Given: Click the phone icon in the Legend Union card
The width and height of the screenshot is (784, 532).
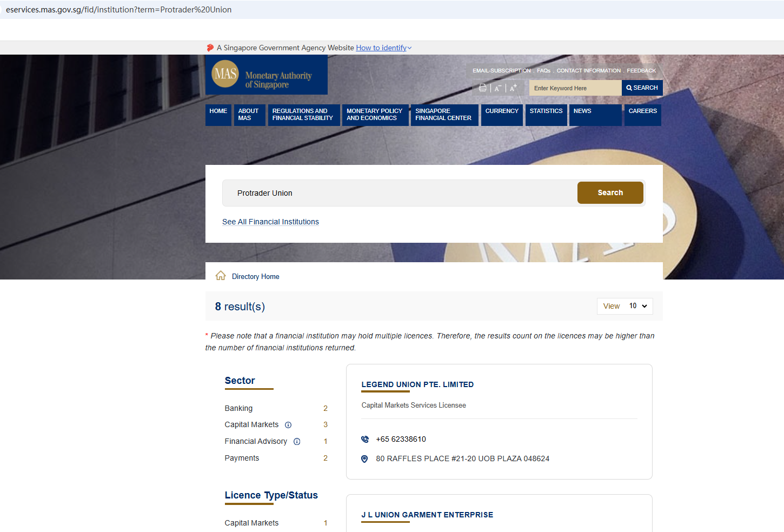Looking at the screenshot, I should click(365, 439).
